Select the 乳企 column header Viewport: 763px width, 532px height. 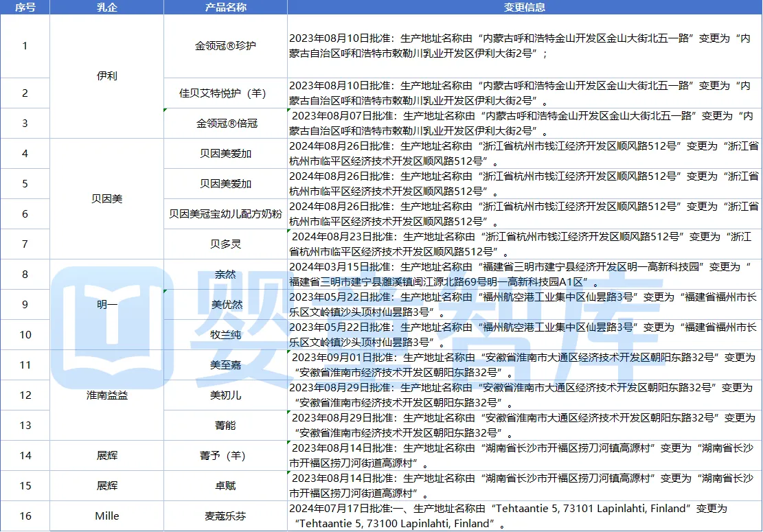click(x=106, y=8)
